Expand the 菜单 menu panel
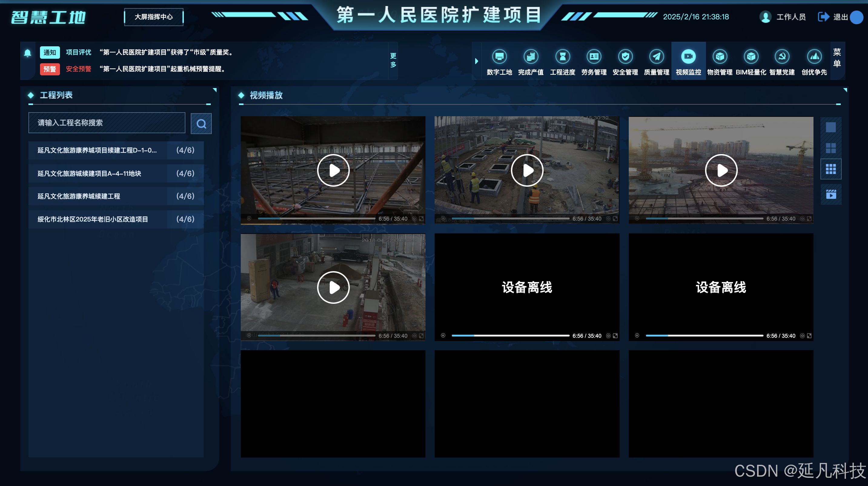Screen dimensions: 868x486 point(837,58)
